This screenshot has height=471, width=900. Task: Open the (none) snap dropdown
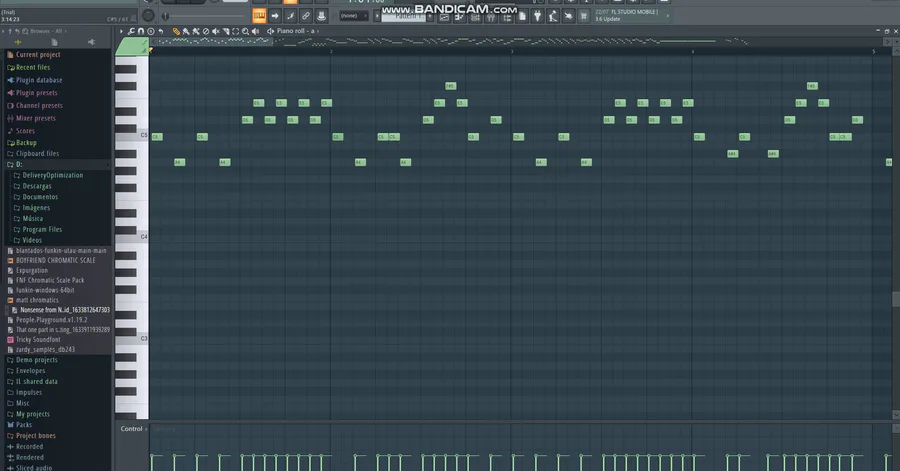(354, 15)
